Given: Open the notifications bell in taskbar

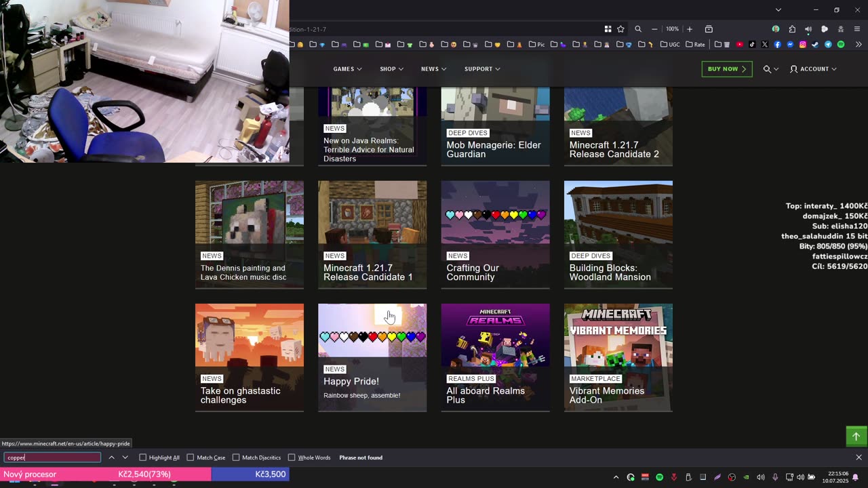Looking at the screenshot, I should point(855,477).
